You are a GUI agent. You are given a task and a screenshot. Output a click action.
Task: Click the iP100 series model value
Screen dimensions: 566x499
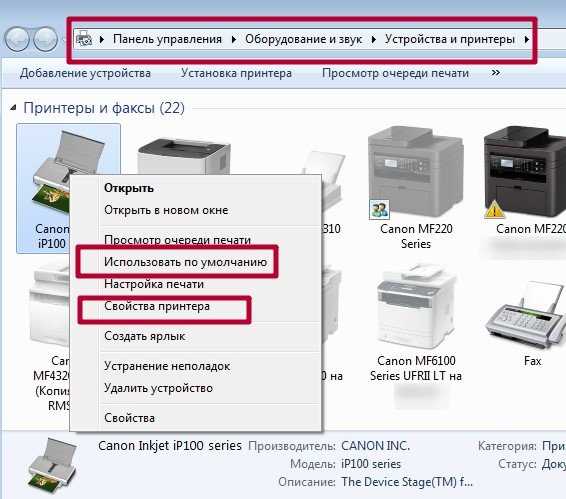371,464
